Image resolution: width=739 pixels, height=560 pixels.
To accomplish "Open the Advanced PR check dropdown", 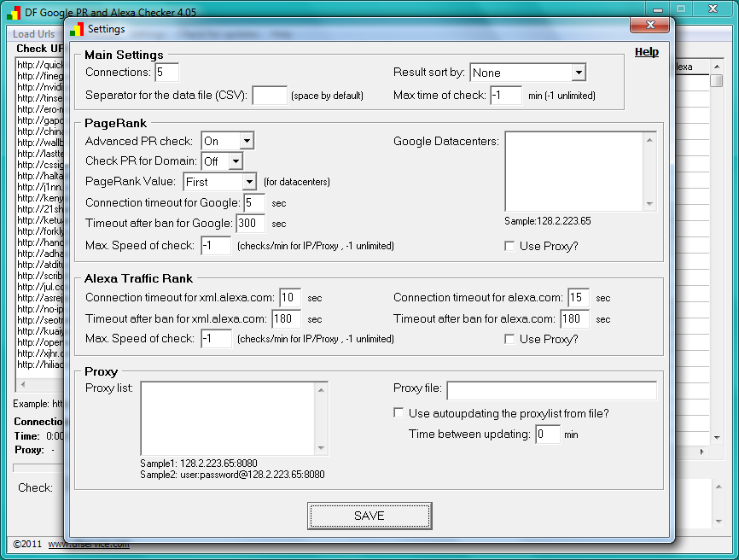I will click(x=247, y=141).
